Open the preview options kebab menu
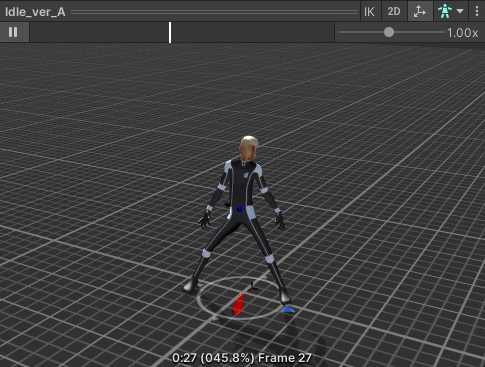485x367 pixels. coord(477,12)
